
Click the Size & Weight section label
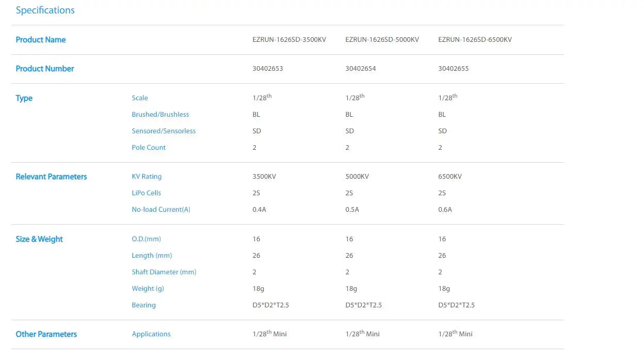[x=39, y=239]
